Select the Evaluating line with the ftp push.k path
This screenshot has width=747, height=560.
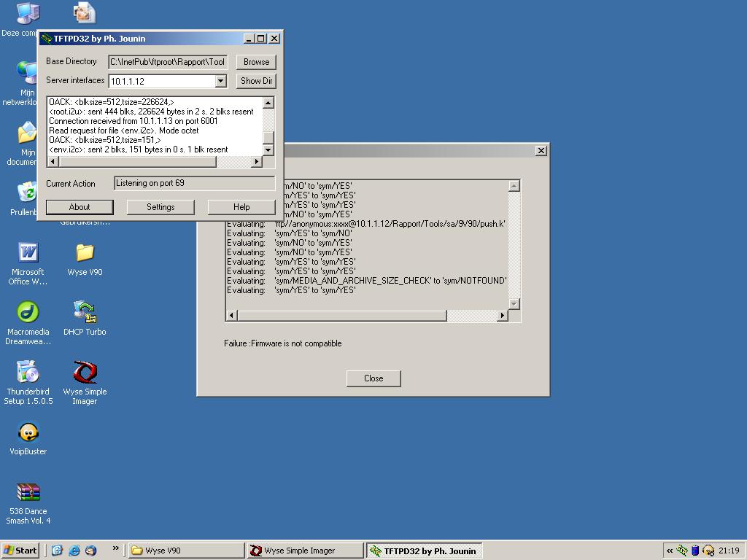pyautogui.click(x=366, y=224)
